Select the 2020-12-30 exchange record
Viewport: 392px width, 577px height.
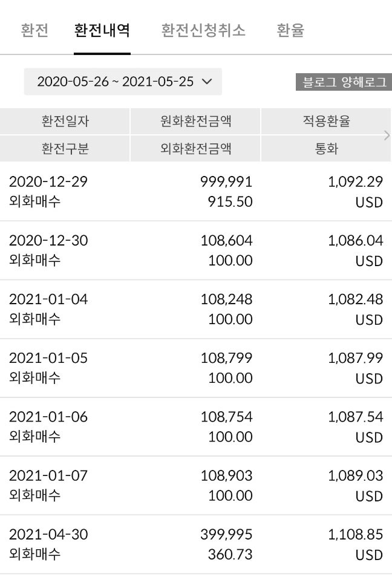(196, 250)
